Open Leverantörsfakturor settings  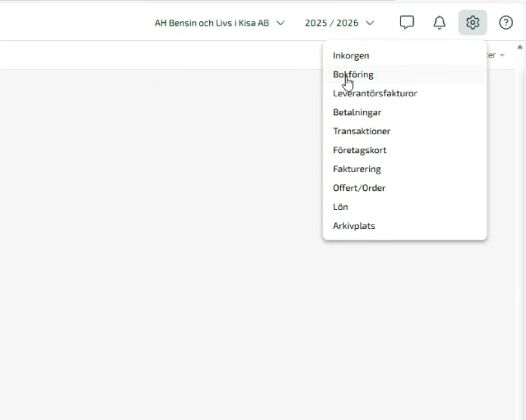tap(375, 93)
